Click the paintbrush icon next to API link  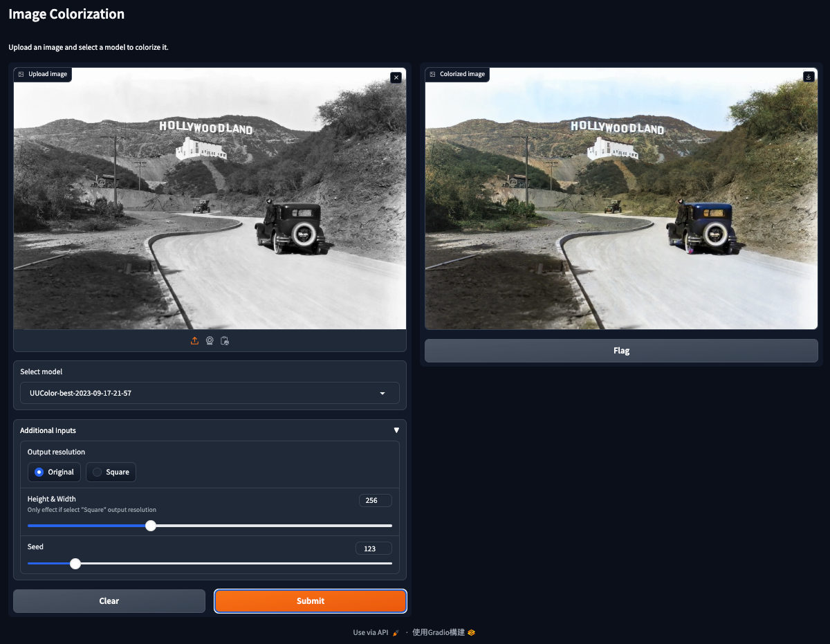coord(396,632)
